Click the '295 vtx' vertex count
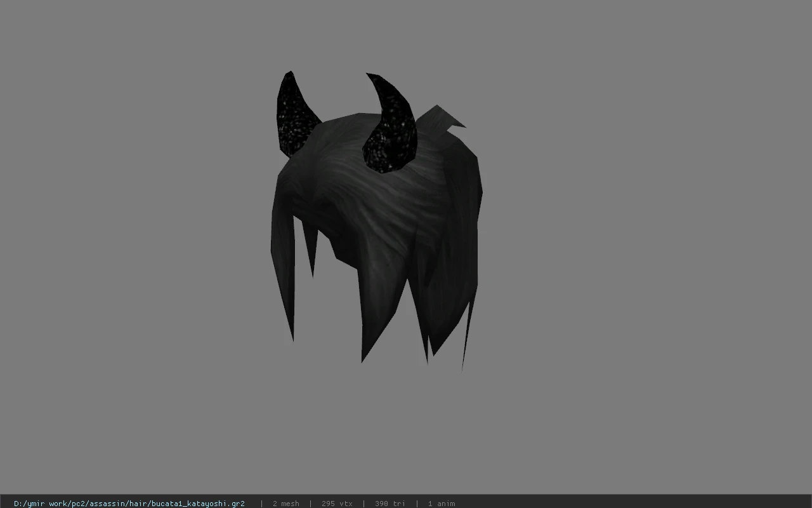 coord(337,504)
